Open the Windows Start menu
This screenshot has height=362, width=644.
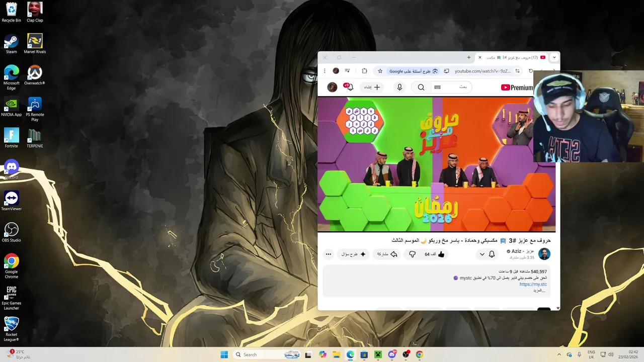pos(224,354)
